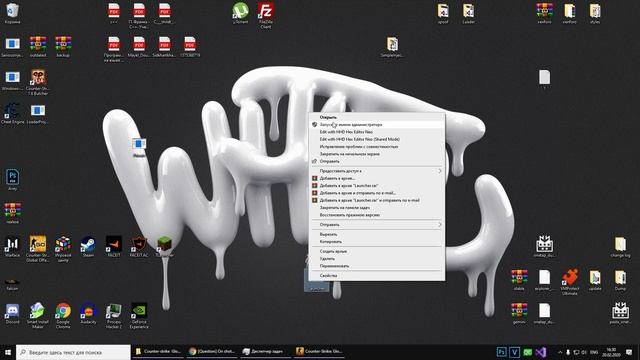Select the Discord desktop shortcut
This screenshot has width=640, height=360.
[x=12, y=313]
